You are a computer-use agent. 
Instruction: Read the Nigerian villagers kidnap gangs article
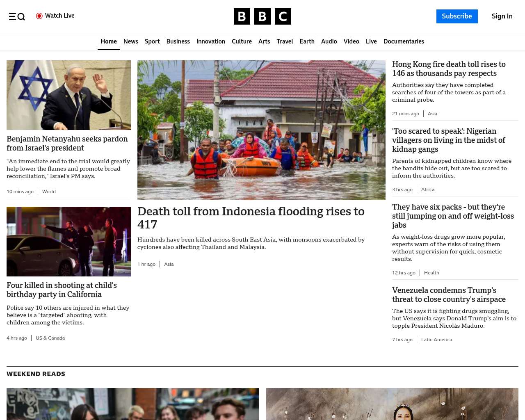pos(448,140)
